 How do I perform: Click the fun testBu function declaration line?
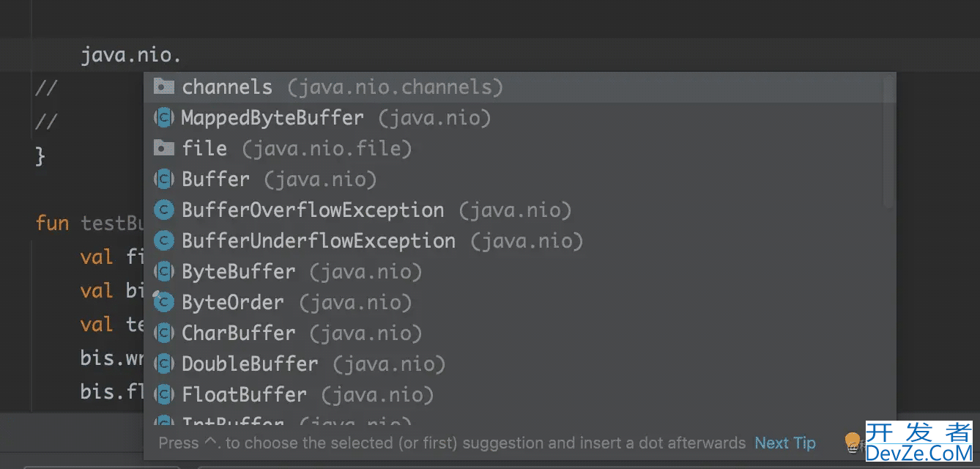coord(89,222)
